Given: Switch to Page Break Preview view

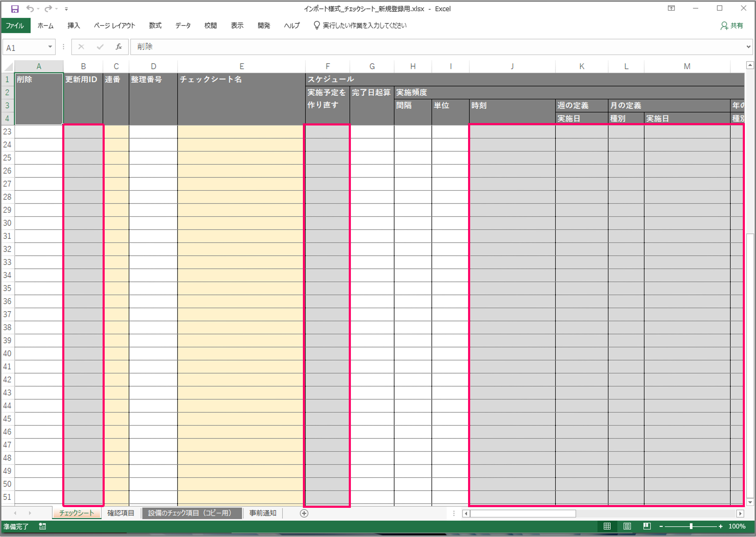Looking at the screenshot, I should click(x=647, y=526).
